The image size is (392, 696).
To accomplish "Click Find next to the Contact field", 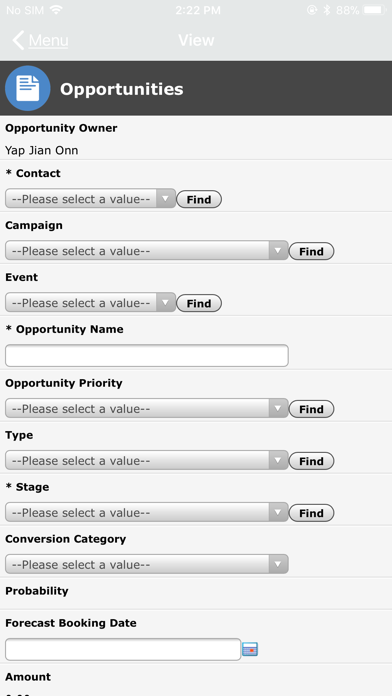I will click(199, 199).
